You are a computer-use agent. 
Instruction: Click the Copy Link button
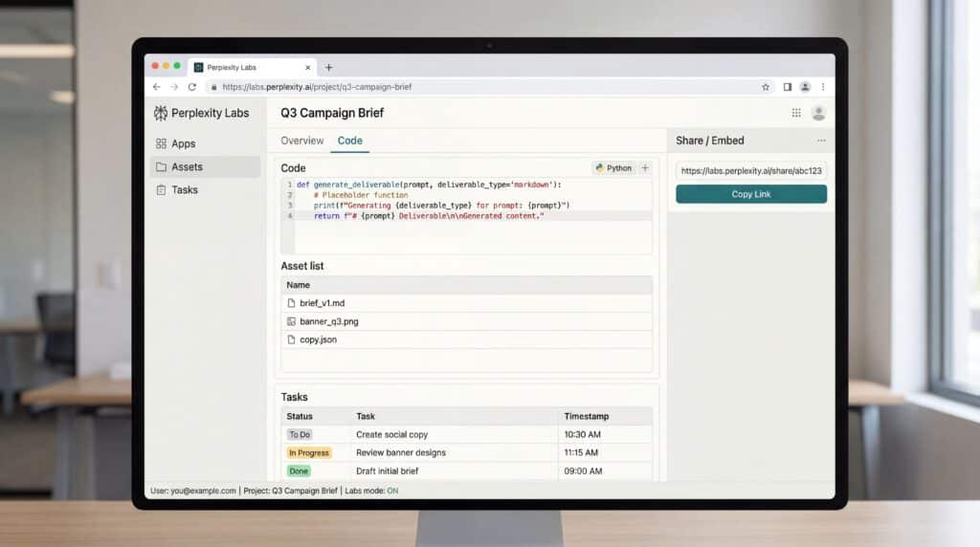point(751,194)
